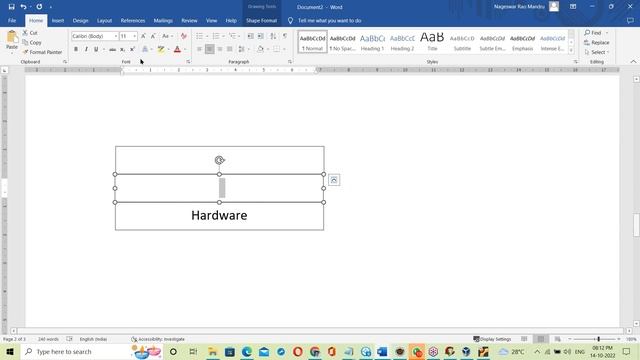Open the Layout tab

(104, 20)
